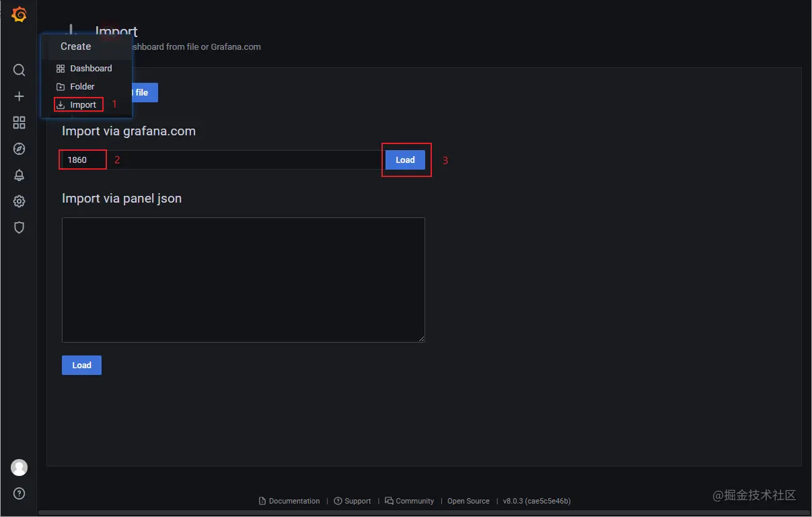812x517 pixels.
Task: Click the Import via panel json heading
Action: coord(122,199)
